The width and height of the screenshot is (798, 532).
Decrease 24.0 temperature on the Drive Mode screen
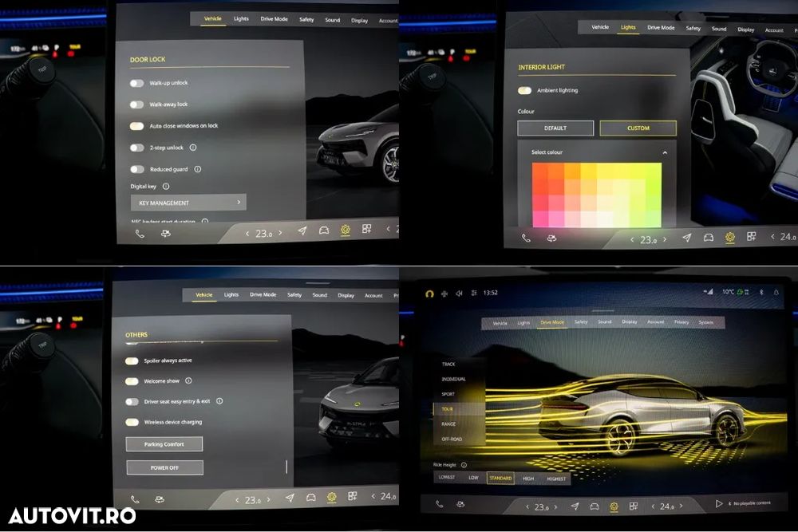click(653, 506)
